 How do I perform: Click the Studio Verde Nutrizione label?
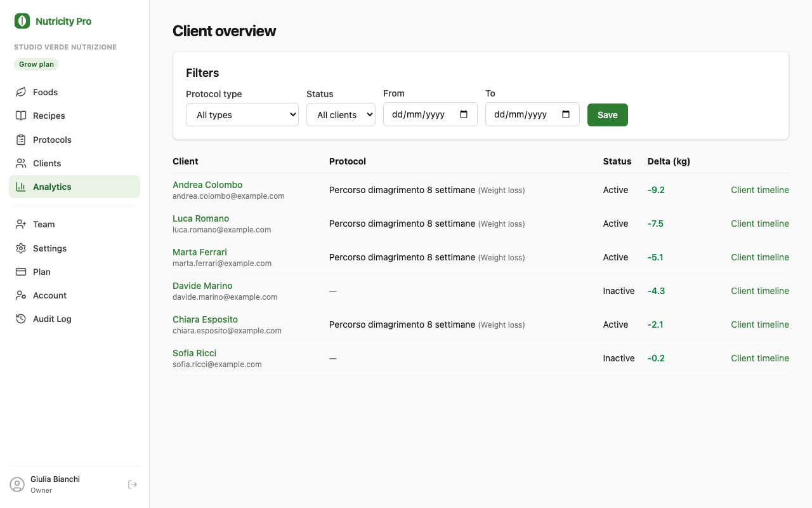coord(65,47)
